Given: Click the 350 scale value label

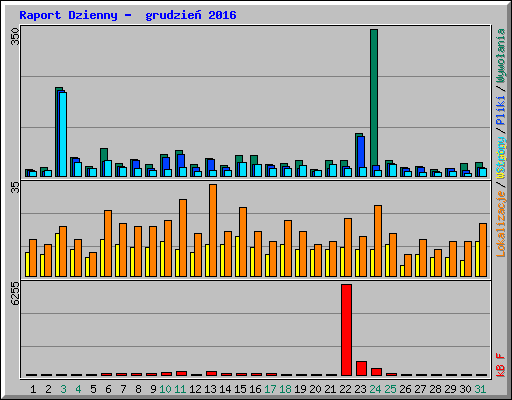Looking at the screenshot, I should (x=15, y=37).
